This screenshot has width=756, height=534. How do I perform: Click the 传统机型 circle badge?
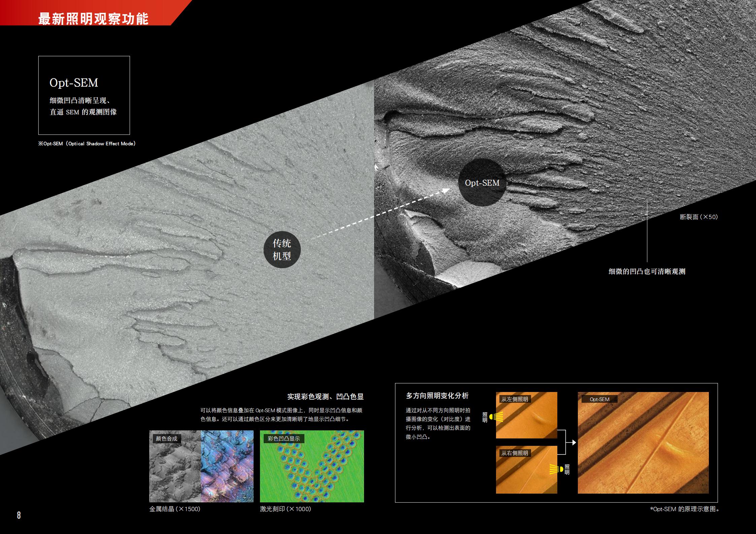282,250
